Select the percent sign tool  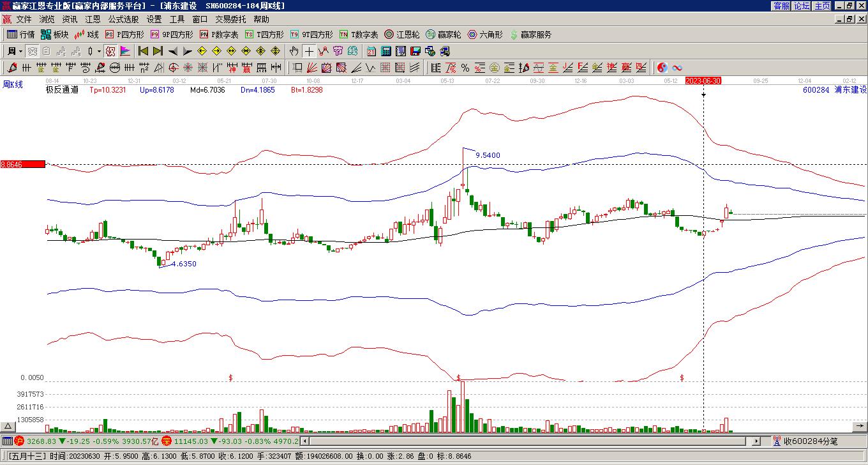[x=465, y=68]
